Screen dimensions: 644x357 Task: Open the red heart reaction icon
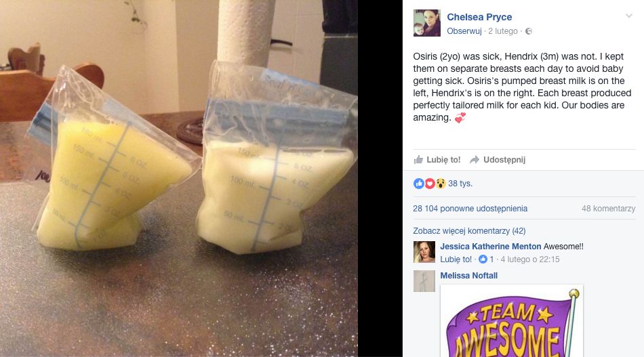point(430,184)
